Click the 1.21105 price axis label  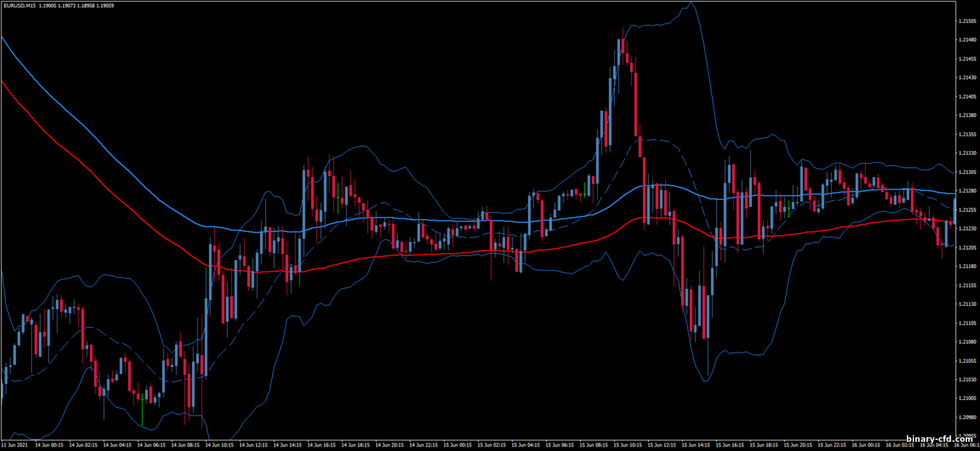click(x=967, y=324)
